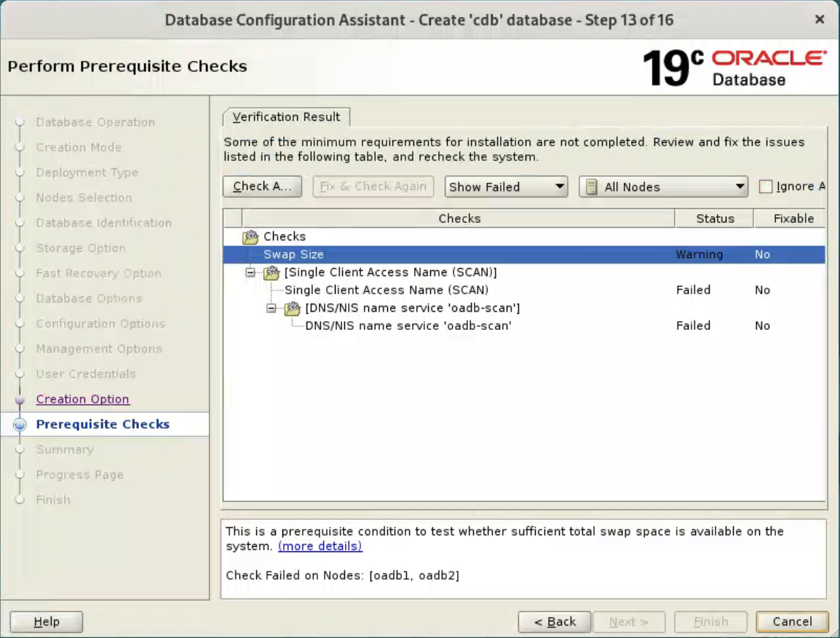Select the Verification Result tab
Screen dimensions: 840x638
point(286,117)
